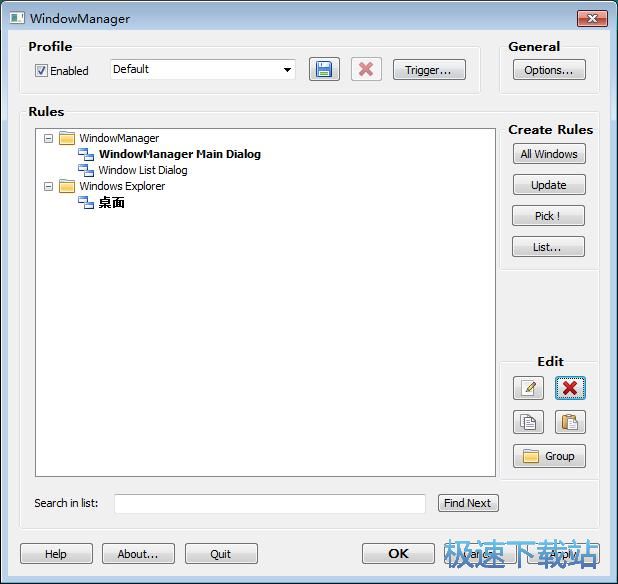
Task: Click the Group button
Action: click(549, 456)
